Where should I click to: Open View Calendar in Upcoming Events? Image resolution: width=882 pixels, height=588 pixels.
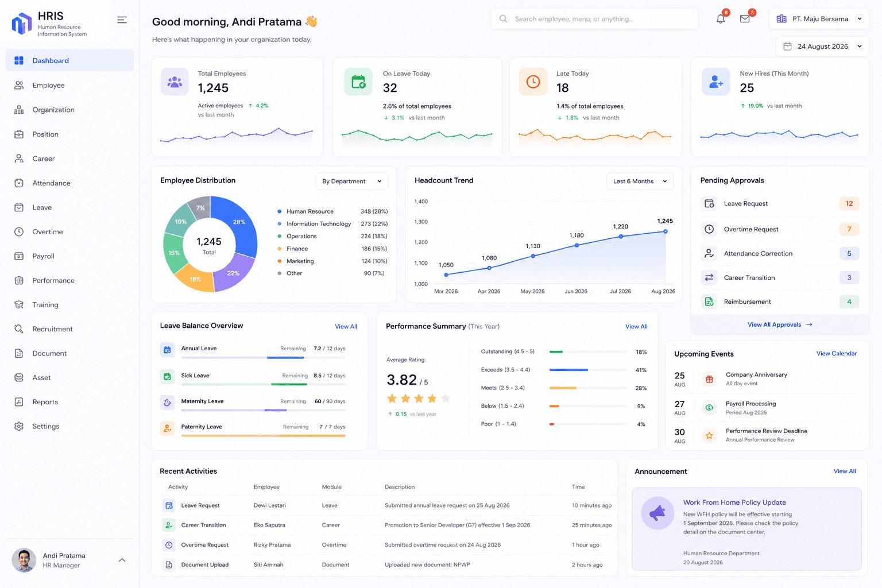click(x=837, y=354)
